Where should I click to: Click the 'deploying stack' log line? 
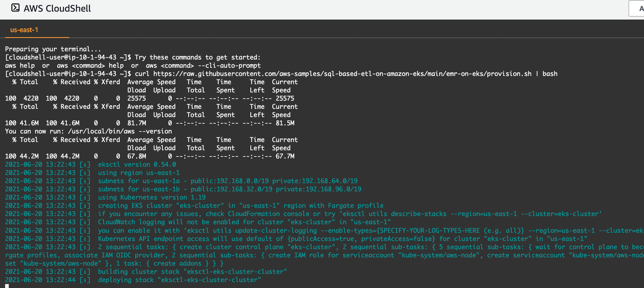(133, 280)
